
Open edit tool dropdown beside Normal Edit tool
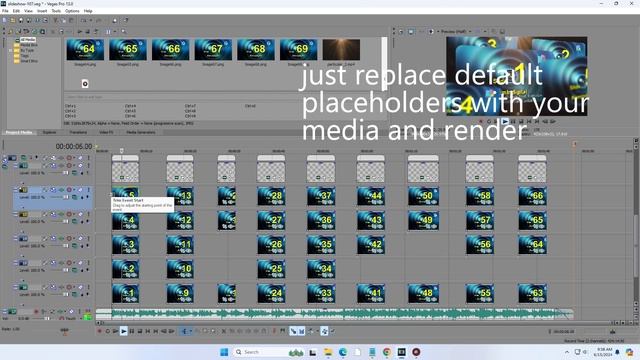(x=191, y=331)
